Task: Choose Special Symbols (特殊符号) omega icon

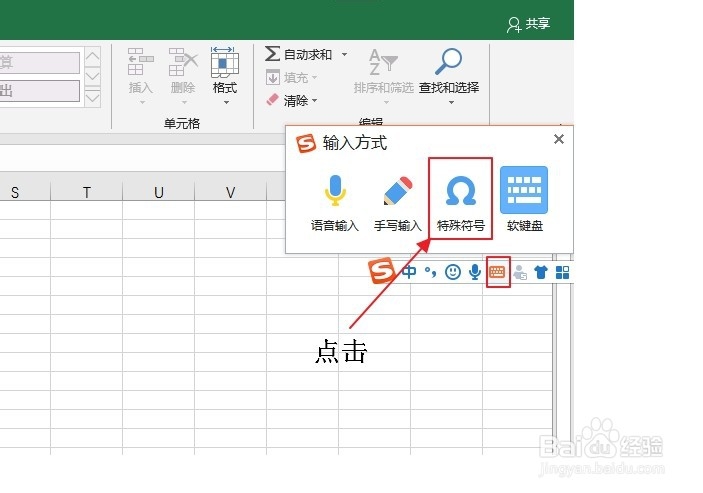Action: (x=460, y=199)
